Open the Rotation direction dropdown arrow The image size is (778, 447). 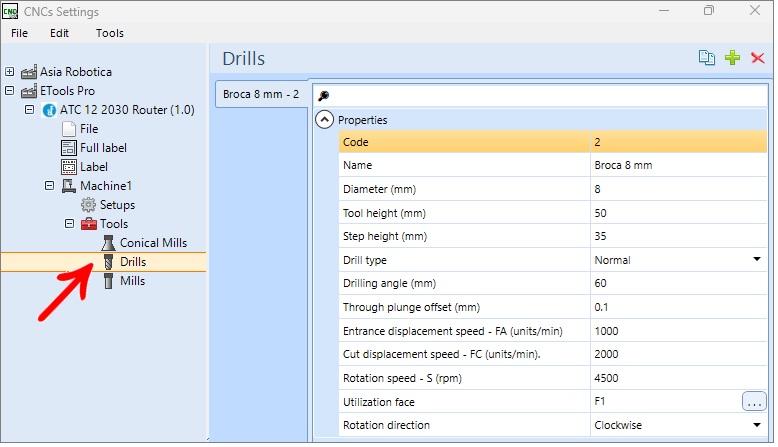(x=757, y=425)
